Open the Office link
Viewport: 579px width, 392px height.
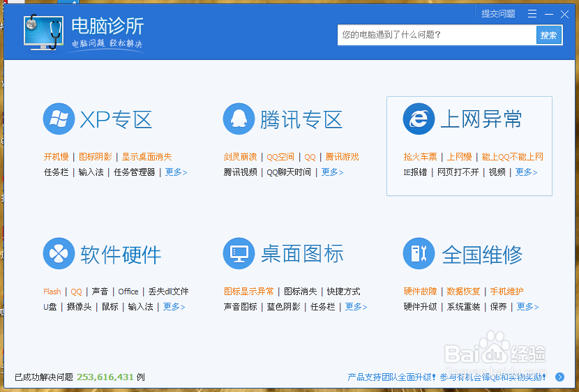coord(128,292)
